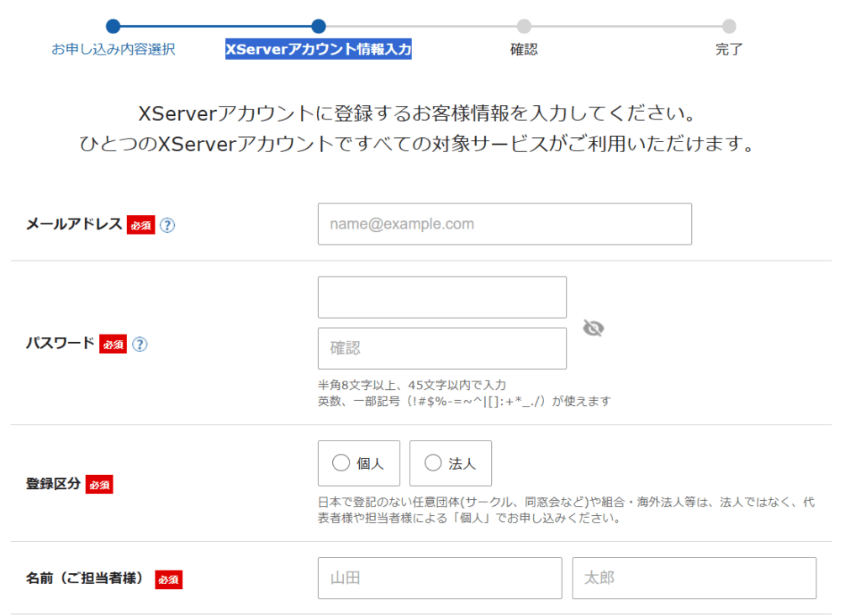Click second progress circle above XServerアカウント情報入力
861x616 pixels.
(319, 26)
